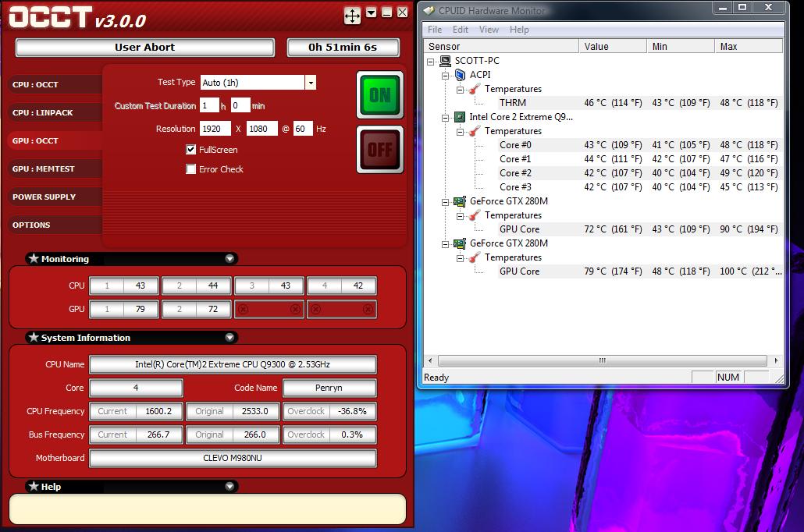Viewport: 804px width, 532px height.
Task: Click the disabled third GPU sensor slot
Action: point(269,309)
